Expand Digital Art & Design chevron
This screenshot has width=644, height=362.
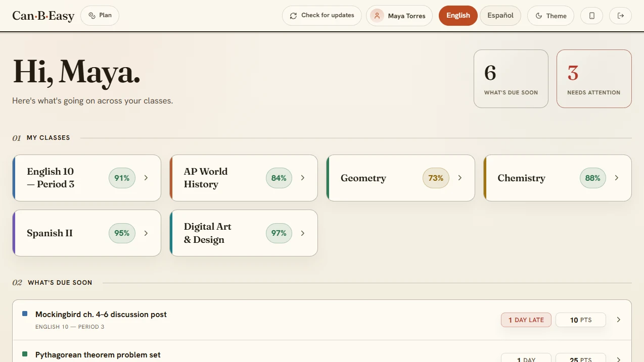[303, 233]
